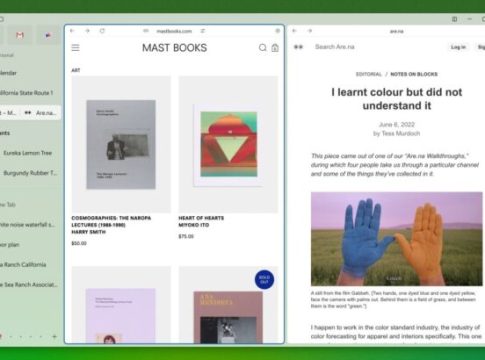Go back in the Are.na pane
This screenshot has height=360, width=485.
294,31
